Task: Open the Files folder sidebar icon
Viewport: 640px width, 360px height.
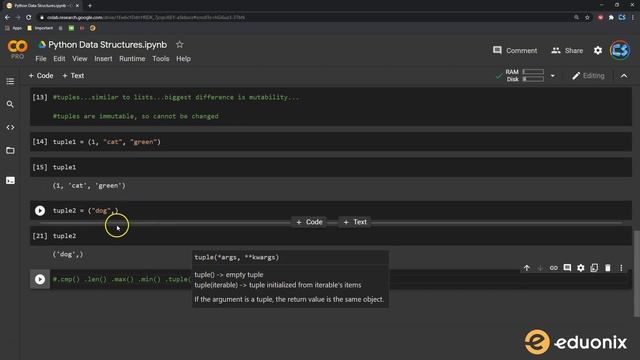Action: click(10, 151)
